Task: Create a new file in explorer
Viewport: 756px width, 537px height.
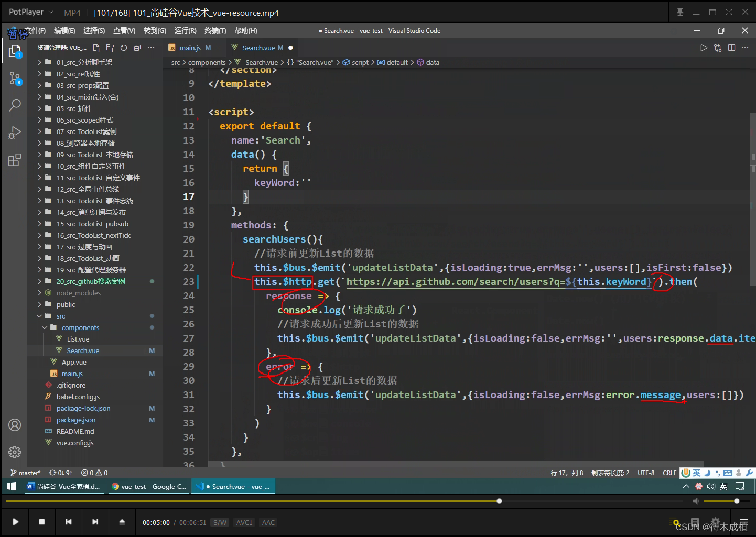Action: click(x=96, y=48)
